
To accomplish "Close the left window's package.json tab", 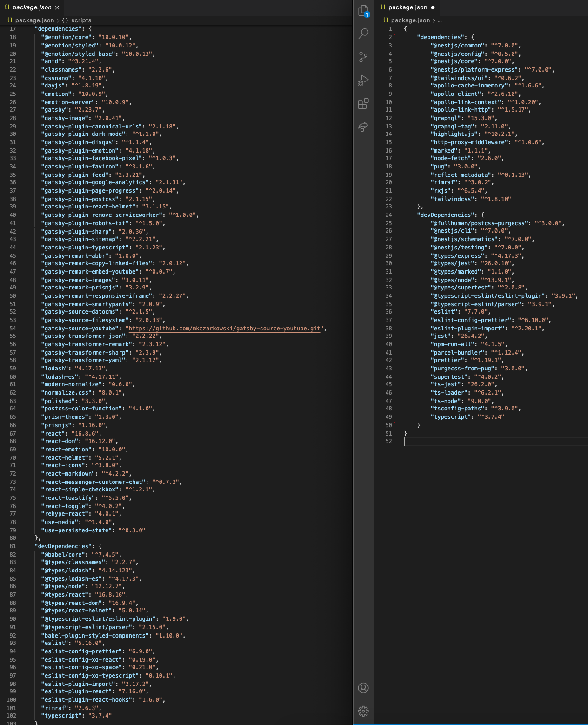I will click(x=57, y=7).
